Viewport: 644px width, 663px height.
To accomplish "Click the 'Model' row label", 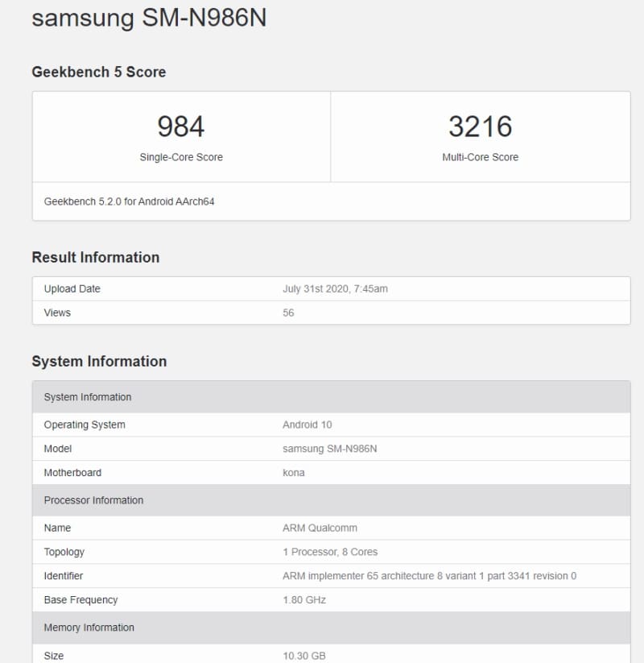I will 57,449.
